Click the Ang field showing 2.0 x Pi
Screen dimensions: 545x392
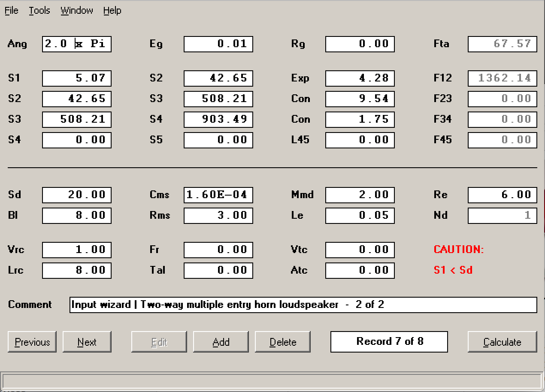point(77,44)
